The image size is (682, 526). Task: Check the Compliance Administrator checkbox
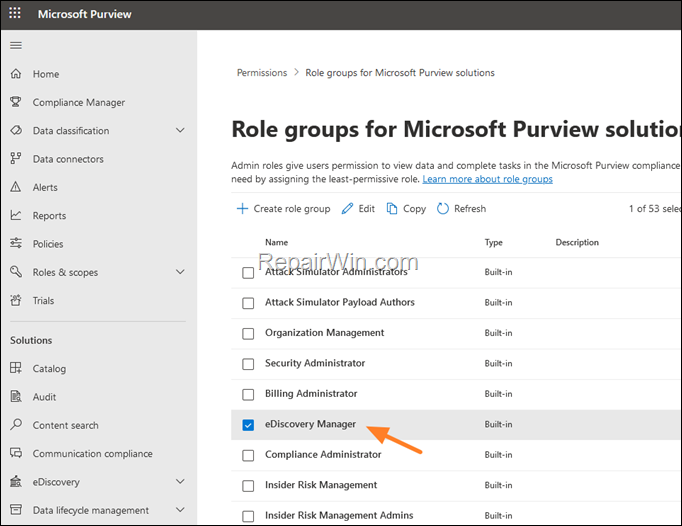click(248, 456)
